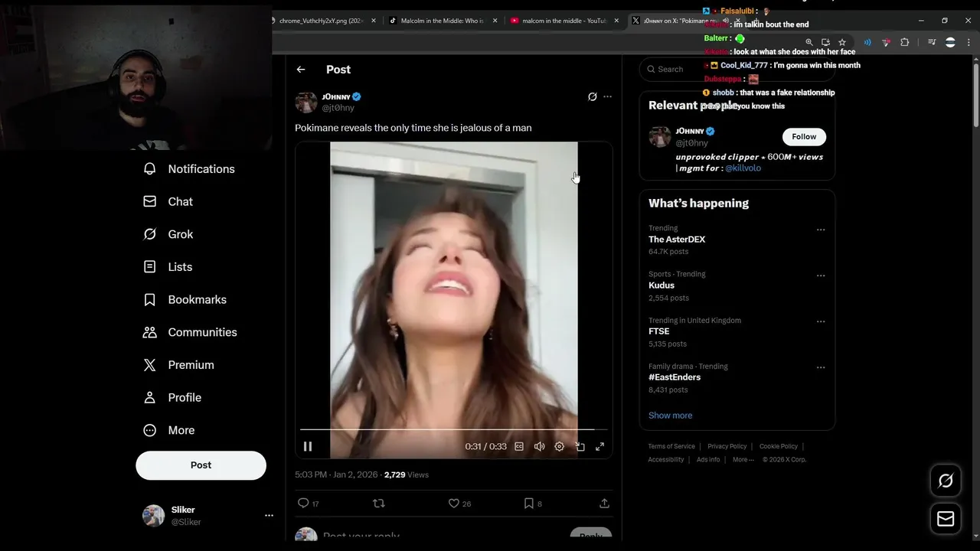The width and height of the screenshot is (980, 551).
Task: Expand the More footer dropdown
Action: [743, 460]
